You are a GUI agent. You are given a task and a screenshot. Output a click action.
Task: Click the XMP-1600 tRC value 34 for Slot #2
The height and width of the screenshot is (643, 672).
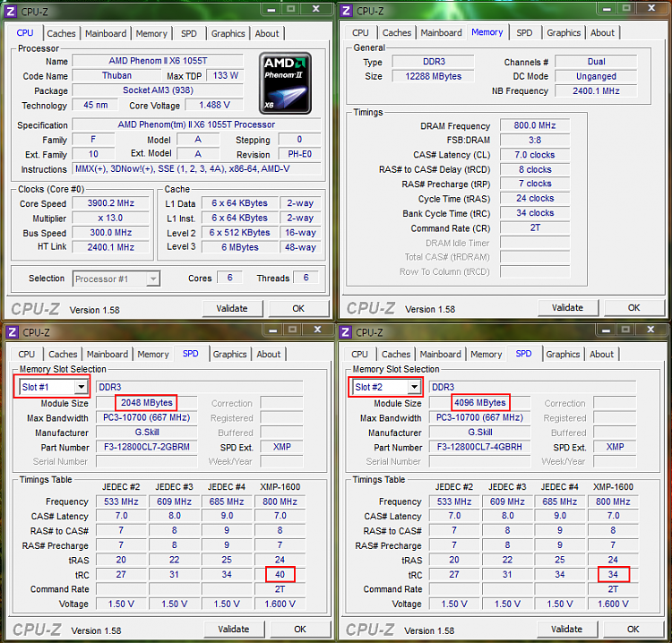613,574
